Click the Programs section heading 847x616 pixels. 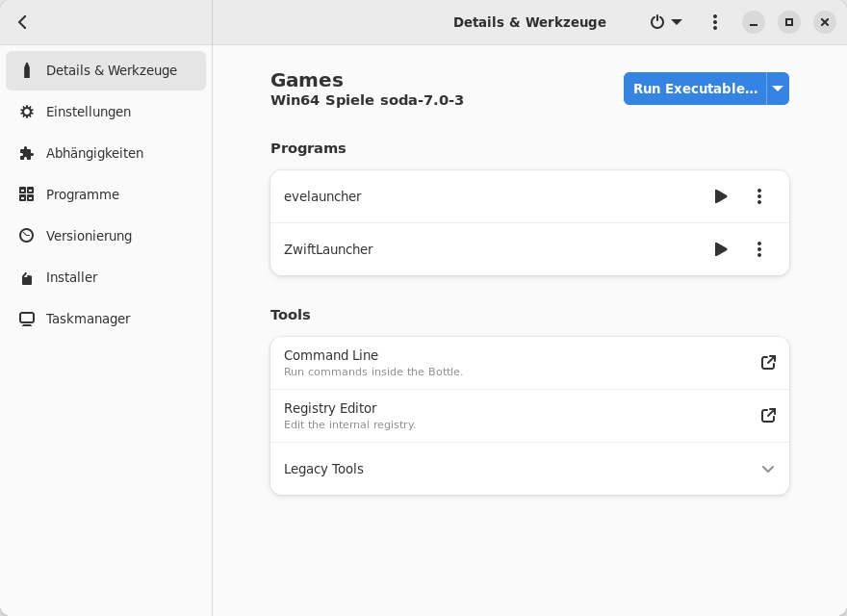point(308,148)
